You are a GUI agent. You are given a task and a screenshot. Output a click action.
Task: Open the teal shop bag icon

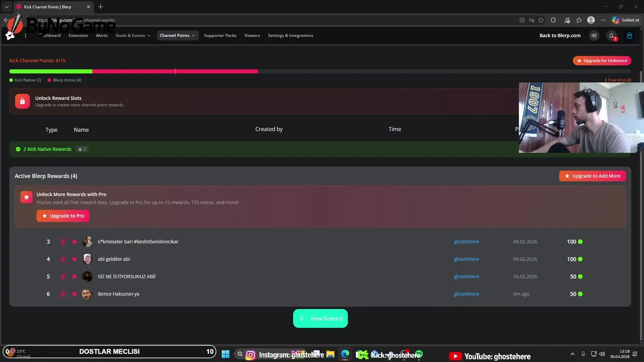(629, 36)
